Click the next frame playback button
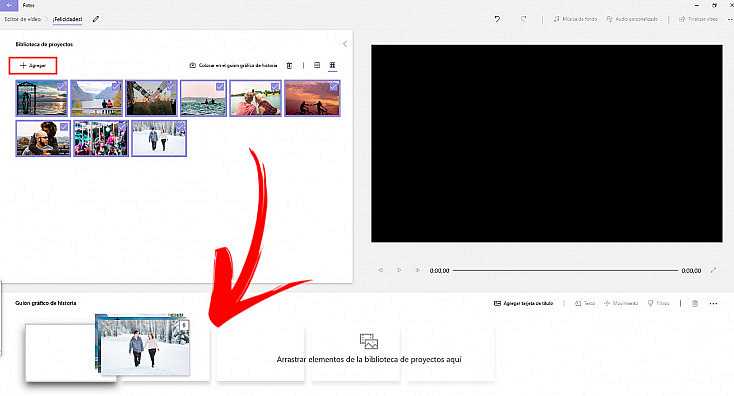The width and height of the screenshot is (734, 396). pos(417,270)
